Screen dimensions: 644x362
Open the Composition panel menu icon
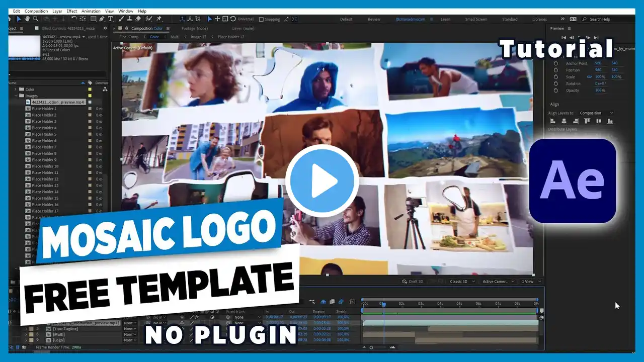point(168,29)
